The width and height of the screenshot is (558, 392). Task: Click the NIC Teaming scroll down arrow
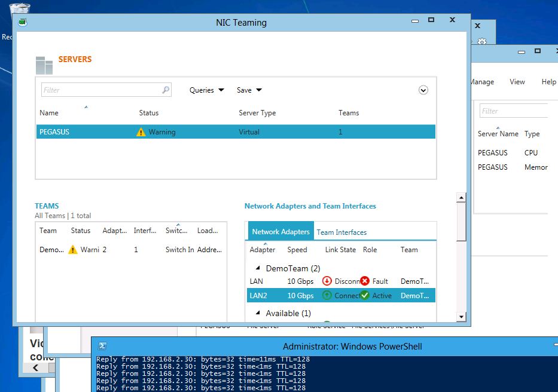pos(461,317)
